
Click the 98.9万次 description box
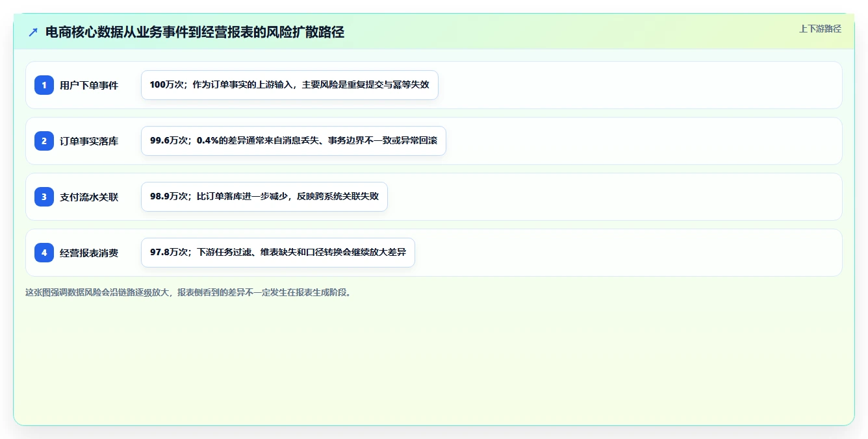(264, 197)
